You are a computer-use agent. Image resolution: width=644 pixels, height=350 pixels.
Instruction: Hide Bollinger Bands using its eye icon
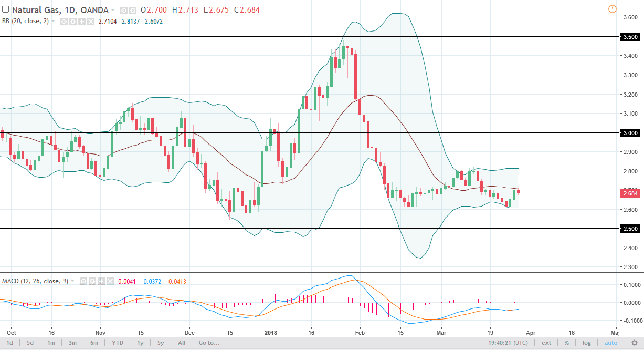pos(64,22)
